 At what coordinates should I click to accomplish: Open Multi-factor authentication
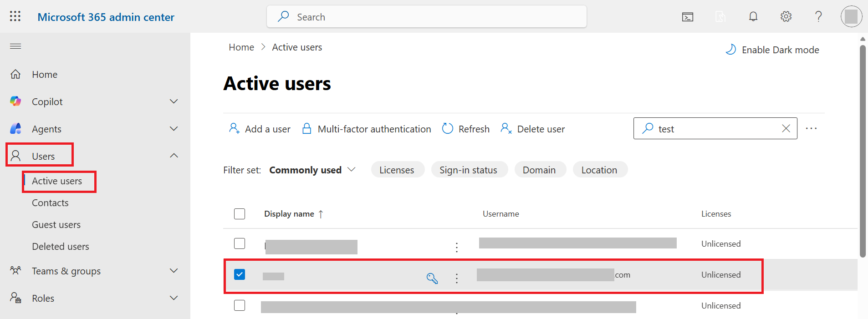point(367,129)
